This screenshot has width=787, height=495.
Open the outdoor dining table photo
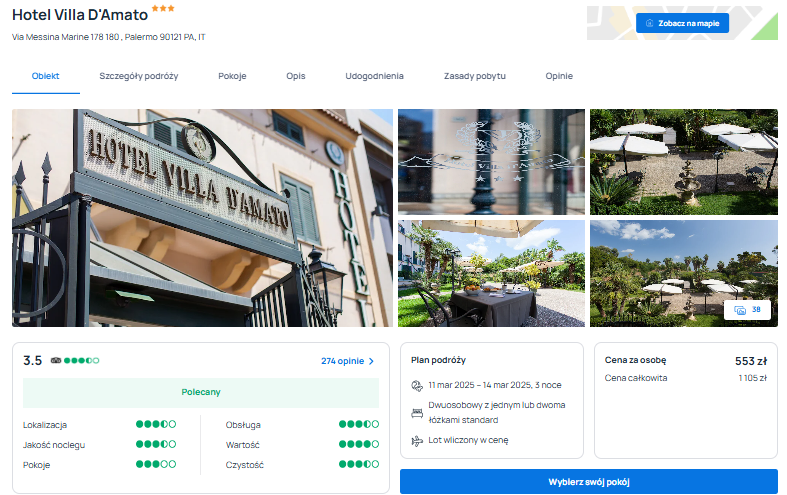[x=491, y=274]
